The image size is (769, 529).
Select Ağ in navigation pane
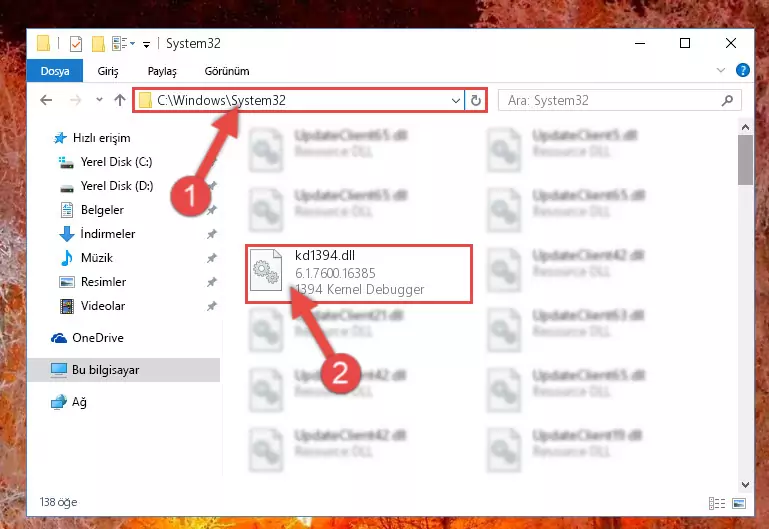pos(69,402)
